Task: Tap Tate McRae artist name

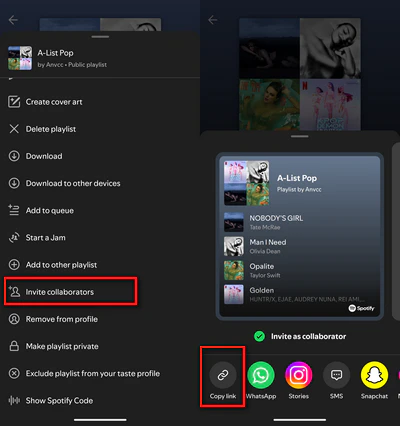Action: (265, 227)
